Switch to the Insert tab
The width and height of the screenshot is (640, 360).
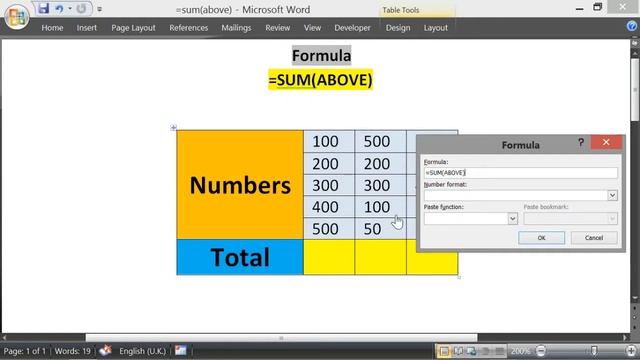point(87,28)
